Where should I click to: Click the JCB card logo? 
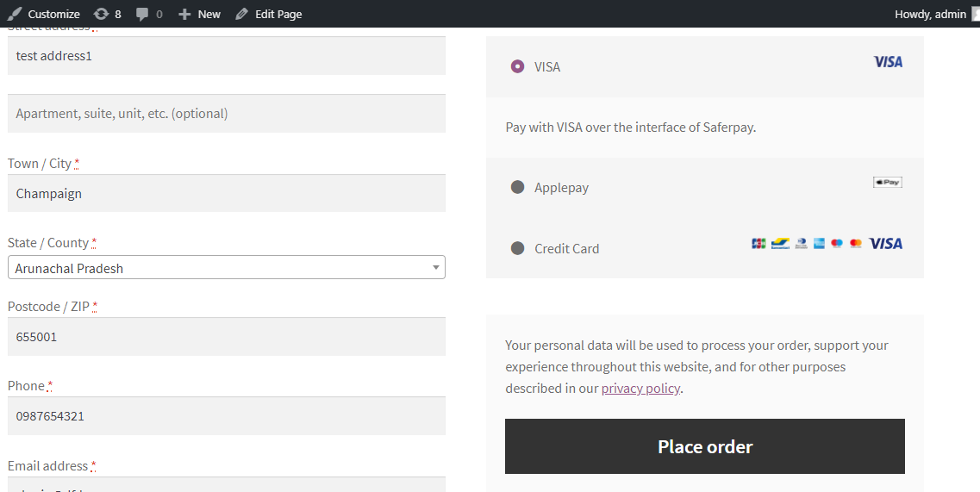click(758, 244)
